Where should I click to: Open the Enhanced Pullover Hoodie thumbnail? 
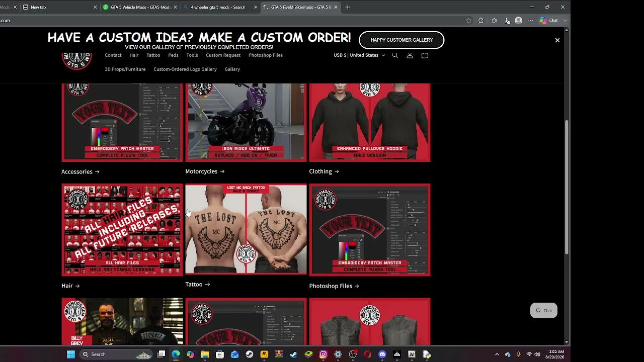[x=370, y=123]
